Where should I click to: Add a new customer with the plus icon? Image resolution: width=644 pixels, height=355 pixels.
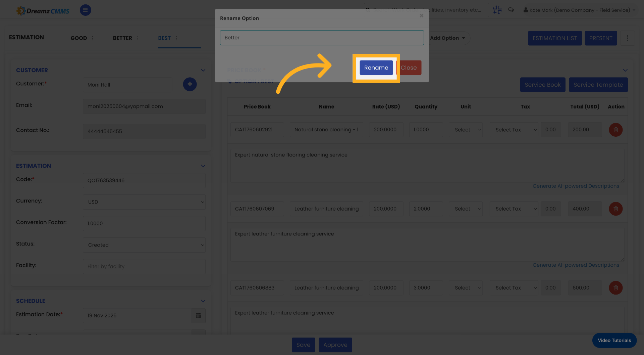190,84
